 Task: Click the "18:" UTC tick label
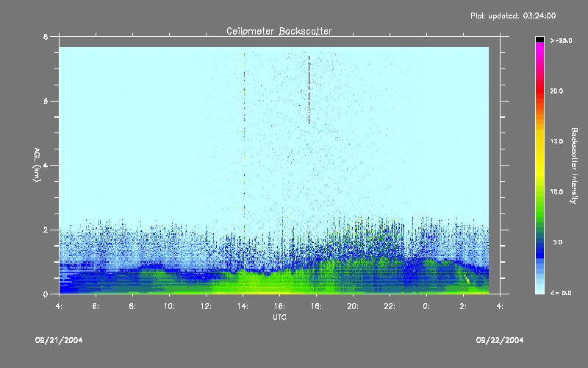click(x=316, y=306)
